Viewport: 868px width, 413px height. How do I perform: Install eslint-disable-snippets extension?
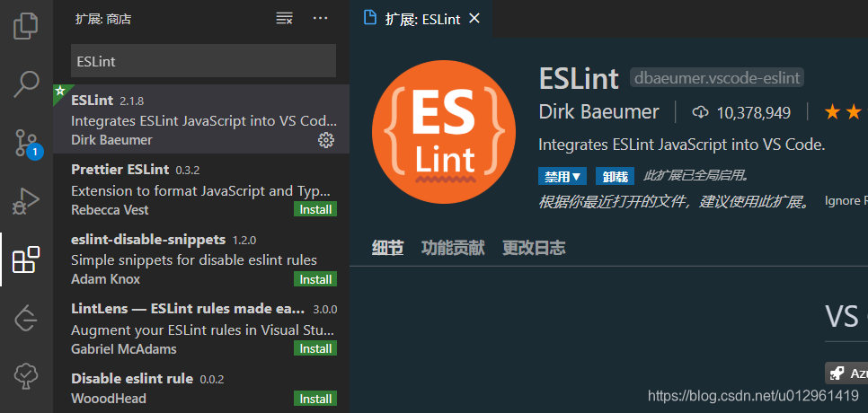(315, 279)
